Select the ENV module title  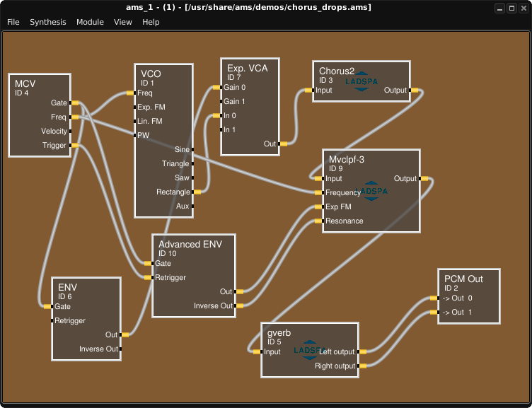(x=67, y=288)
